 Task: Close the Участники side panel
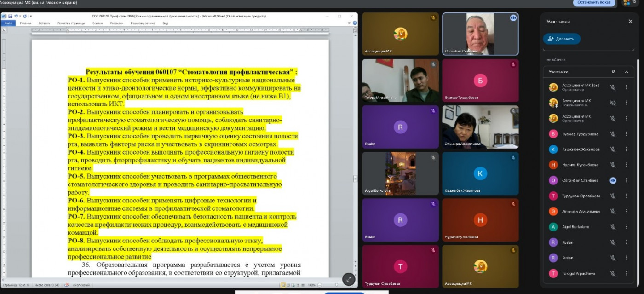coord(630,22)
